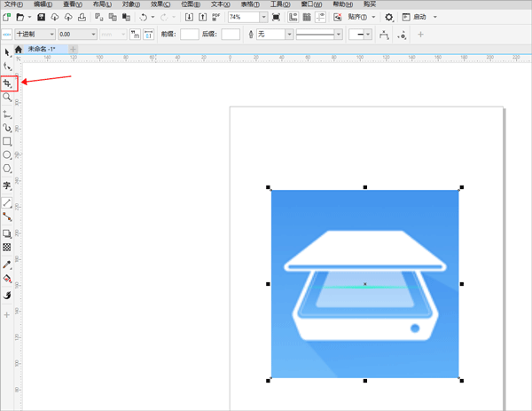This screenshot has width=532, height=411.
Task: Pick the Ellipse tool
Action: pyautogui.click(x=7, y=155)
